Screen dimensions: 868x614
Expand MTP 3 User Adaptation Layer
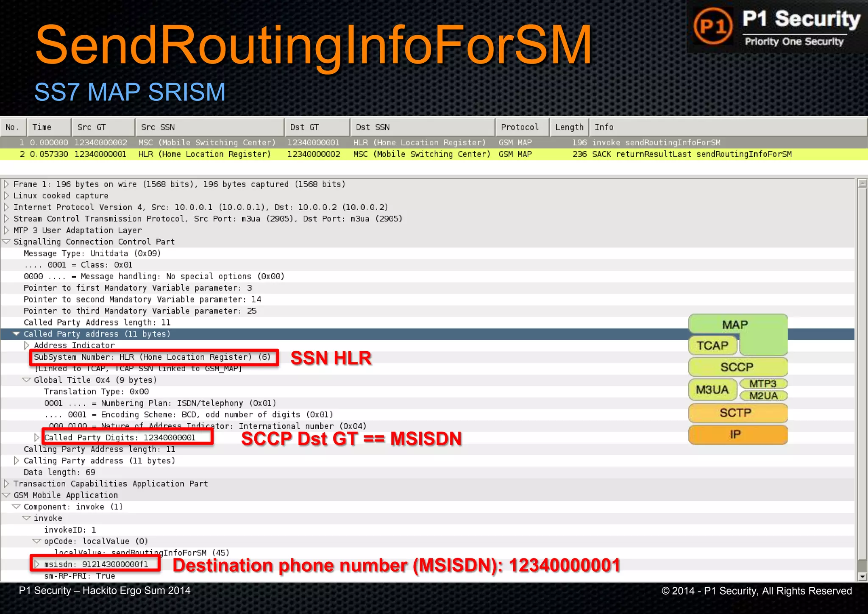tap(6, 231)
